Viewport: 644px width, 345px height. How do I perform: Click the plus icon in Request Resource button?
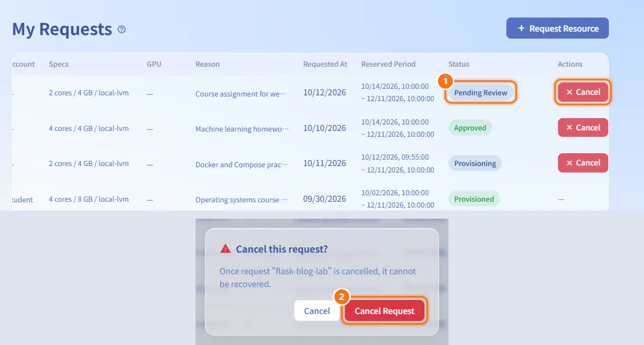pyautogui.click(x=521, y=28)
